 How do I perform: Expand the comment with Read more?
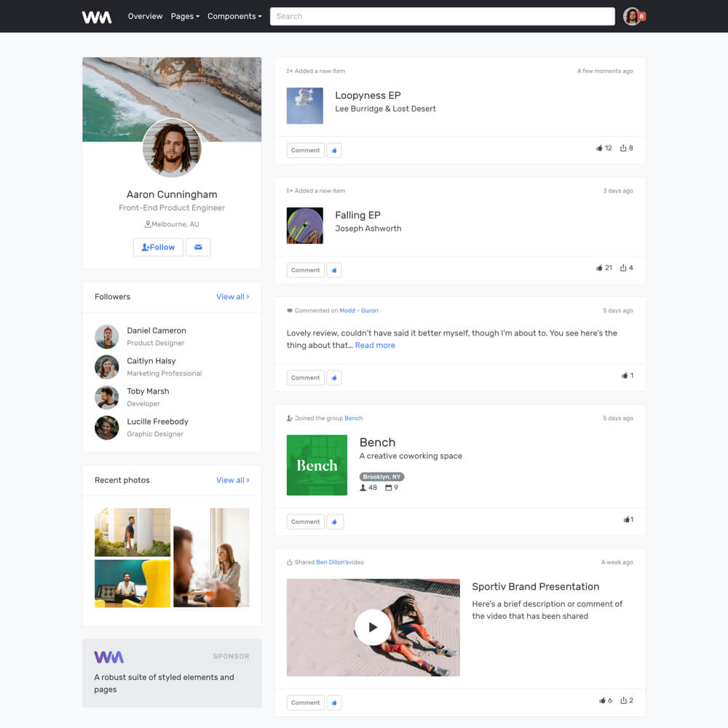tap(375, 345)
